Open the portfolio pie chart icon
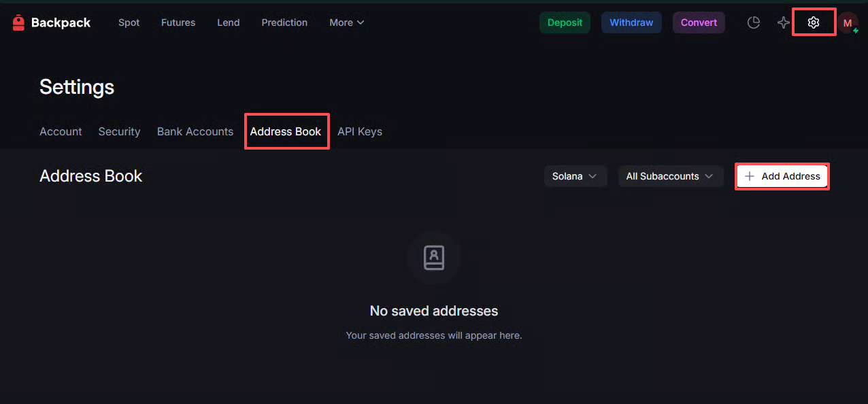The image size is (868, 404). tap(753, 22)
